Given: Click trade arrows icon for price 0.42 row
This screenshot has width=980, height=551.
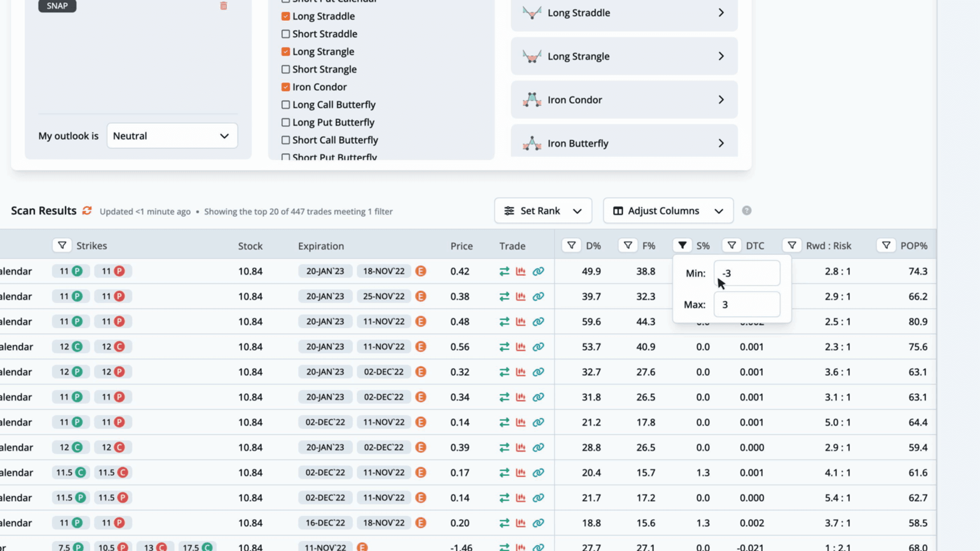Looking at the screenshot, I should pyautogui.click(x=504, y=271).
